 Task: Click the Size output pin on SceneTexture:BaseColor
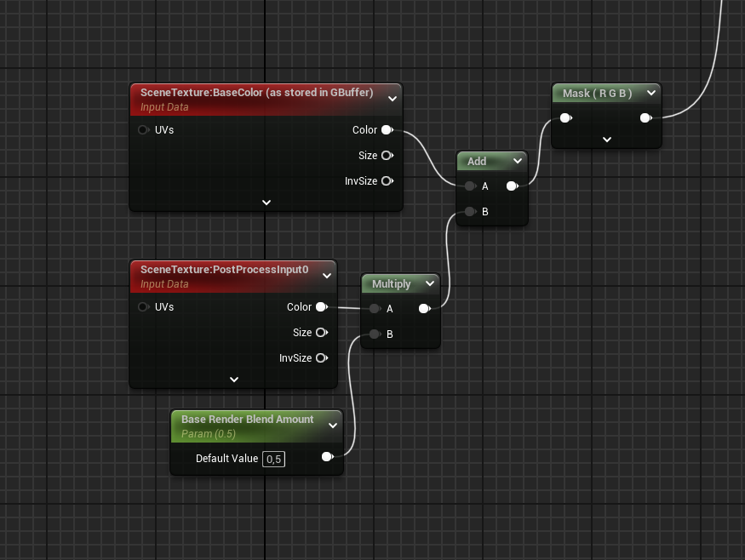(x=387, y=156)
